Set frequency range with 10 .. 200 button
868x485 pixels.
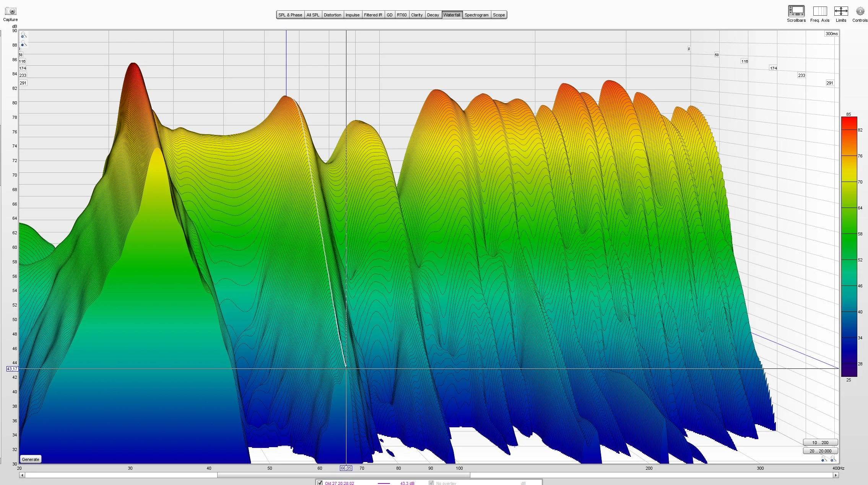click(820, 443)
